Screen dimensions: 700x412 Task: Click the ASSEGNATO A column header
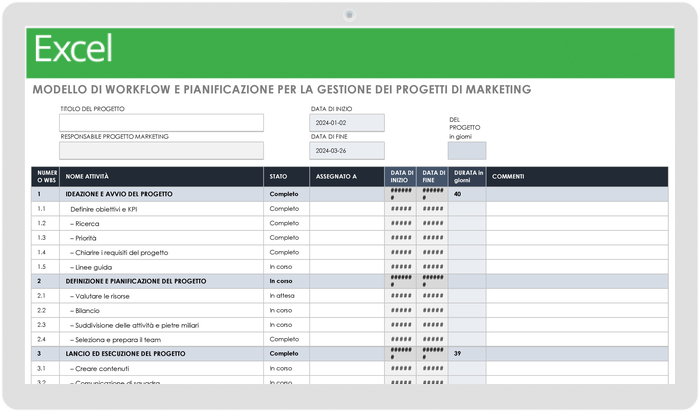click(x=347, y=177)
